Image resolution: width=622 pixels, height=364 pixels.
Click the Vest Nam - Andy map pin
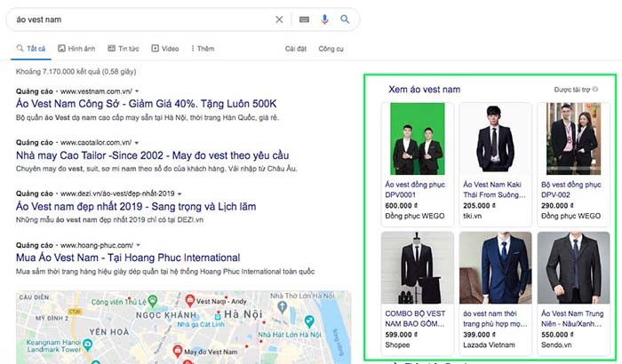tap(190, 300)
